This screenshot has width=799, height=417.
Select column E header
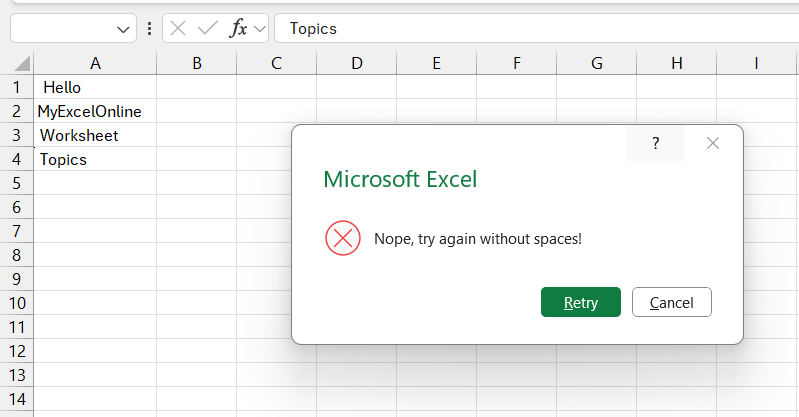tap(437, 63)
